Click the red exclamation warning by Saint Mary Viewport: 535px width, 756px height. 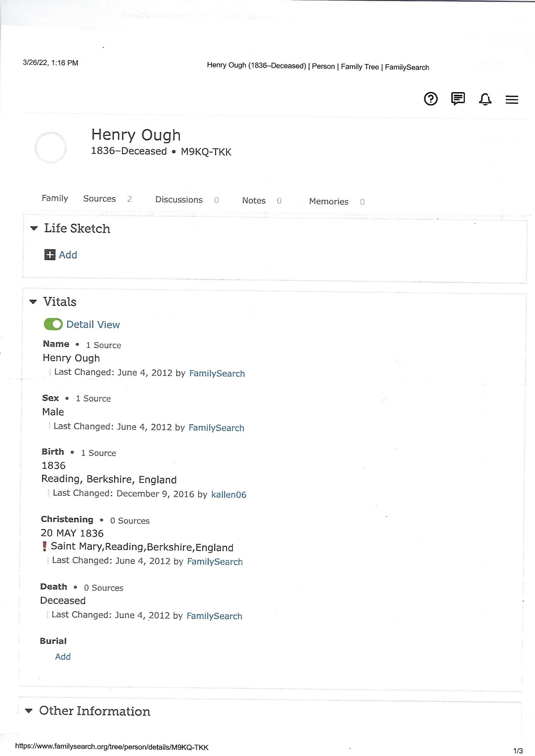pos(44,546)
